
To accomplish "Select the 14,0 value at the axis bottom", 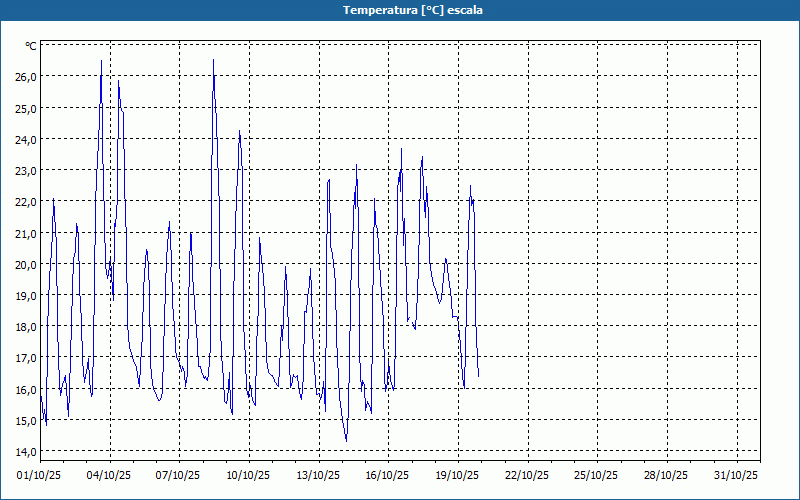I will [25, 452].
